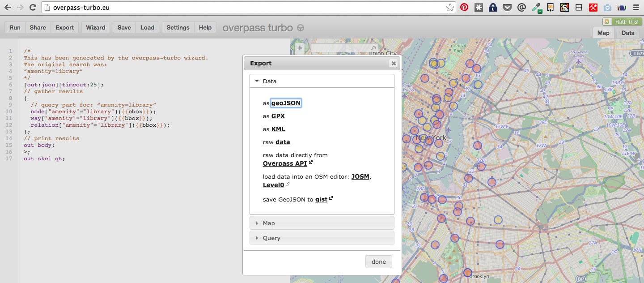Screen dimensions: 644x283
Task: Zoom in on map with plus button
Action: (300, 48)
